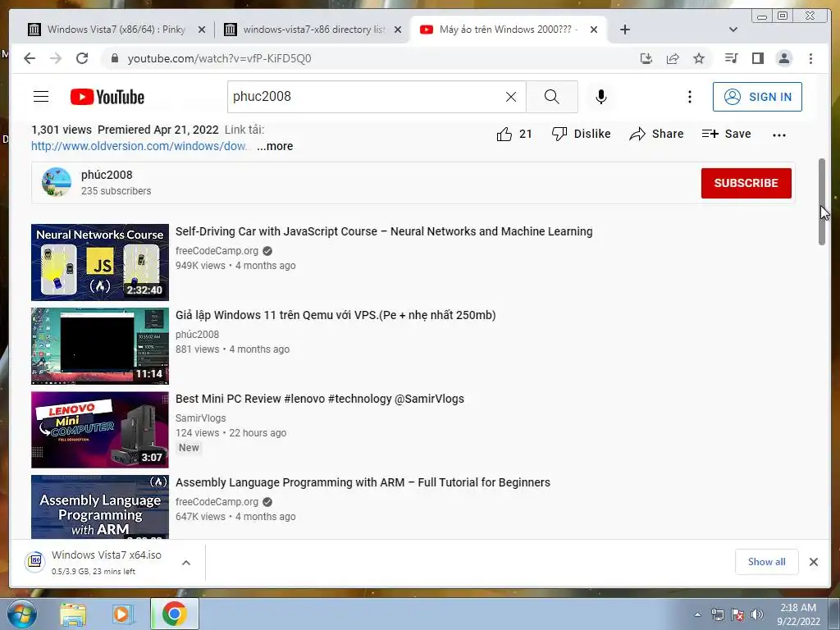Click the phúc2008 channel name
Image resolution: width=840 pixels, height=630 pixels.
pyautogui.click(x=107, y=176)
